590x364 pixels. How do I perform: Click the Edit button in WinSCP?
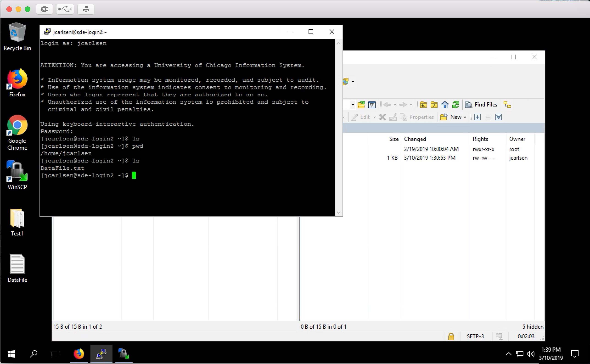tap(360, 117)
